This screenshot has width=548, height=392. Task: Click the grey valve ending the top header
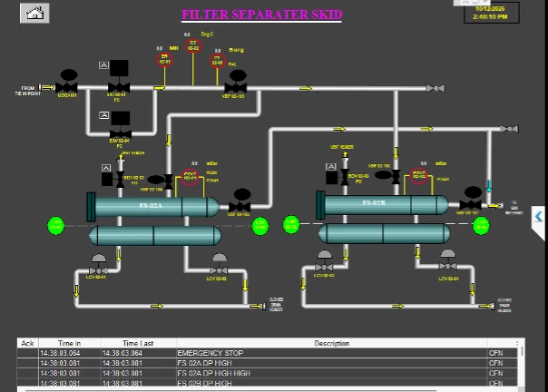[x=435, y=88]
